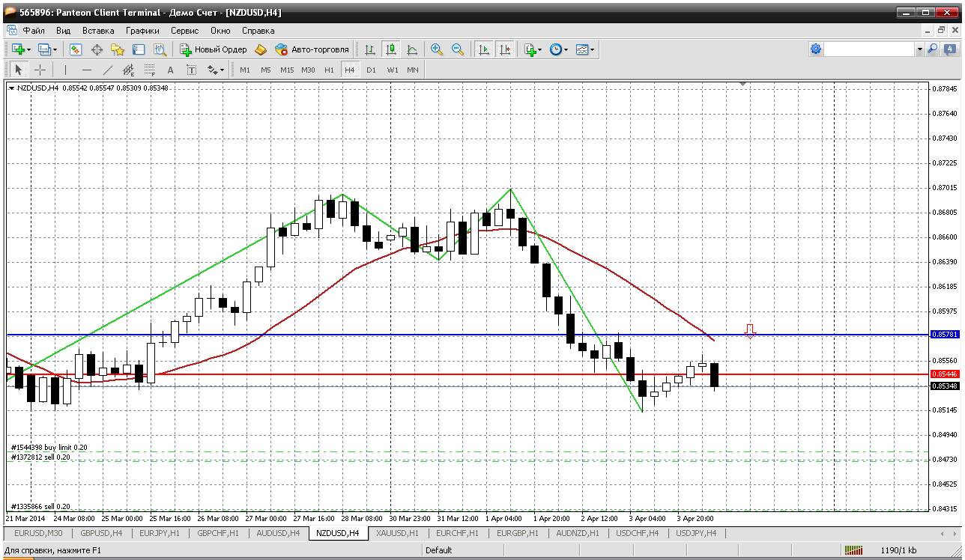Image resolution: width=965 pixels, height=560 pixels.
Task: Toggle chart auto-scroll
Action: [484, 49]
